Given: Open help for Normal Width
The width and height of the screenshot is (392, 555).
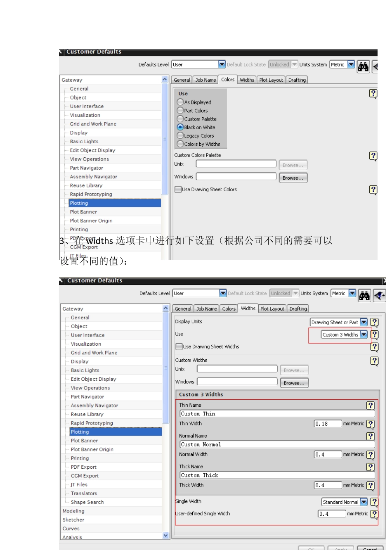Looking at the screenshot, I should pos(371,455).
